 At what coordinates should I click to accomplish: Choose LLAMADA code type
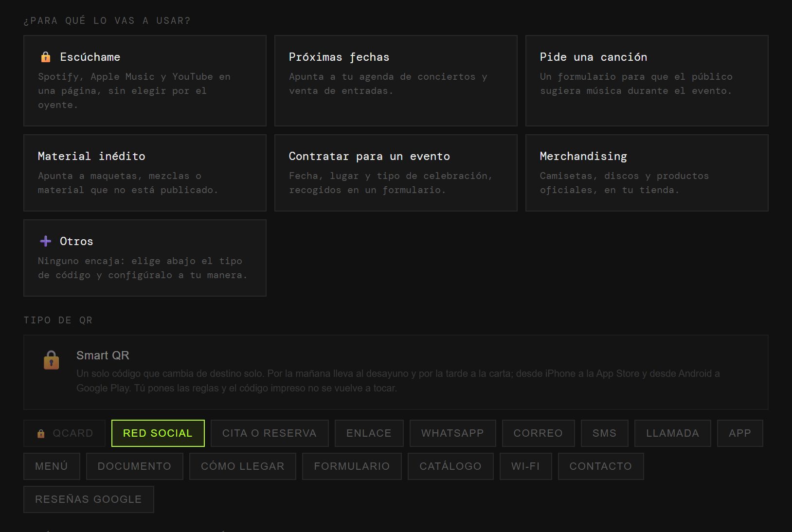pos(673,433)
